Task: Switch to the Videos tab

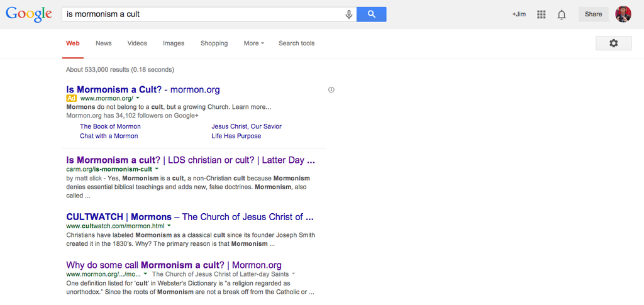Action: pos(137,43)
